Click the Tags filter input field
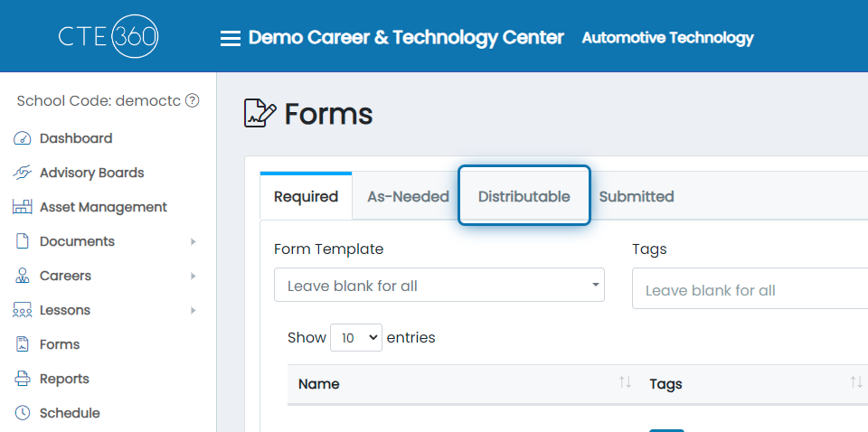 pos(750,288)
